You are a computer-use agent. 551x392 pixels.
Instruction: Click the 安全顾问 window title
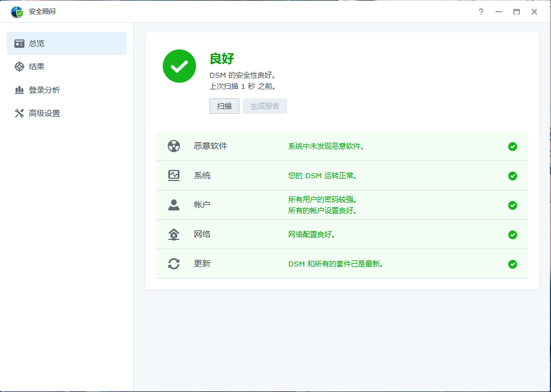pos(42,12)
